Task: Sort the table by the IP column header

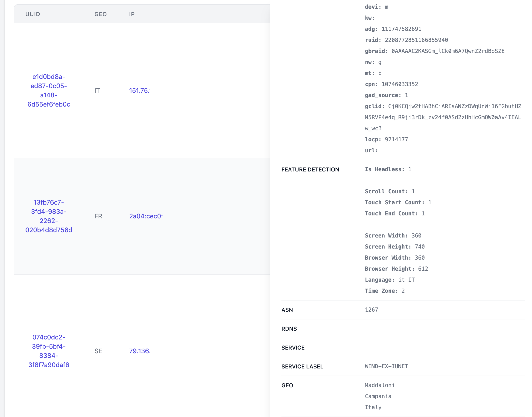Action: pos(132,14)
